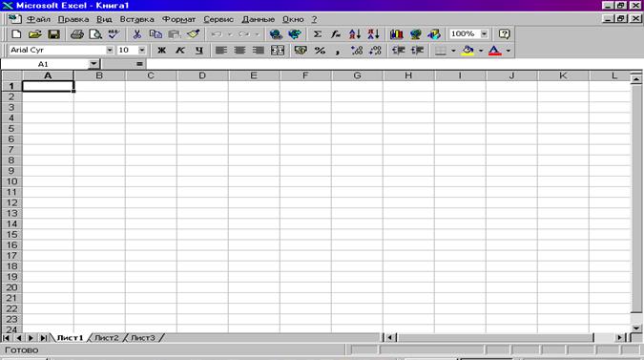Open Print Preview magnifier icon
The width and height of the screenshot is (644, 360).
point(95,34)
